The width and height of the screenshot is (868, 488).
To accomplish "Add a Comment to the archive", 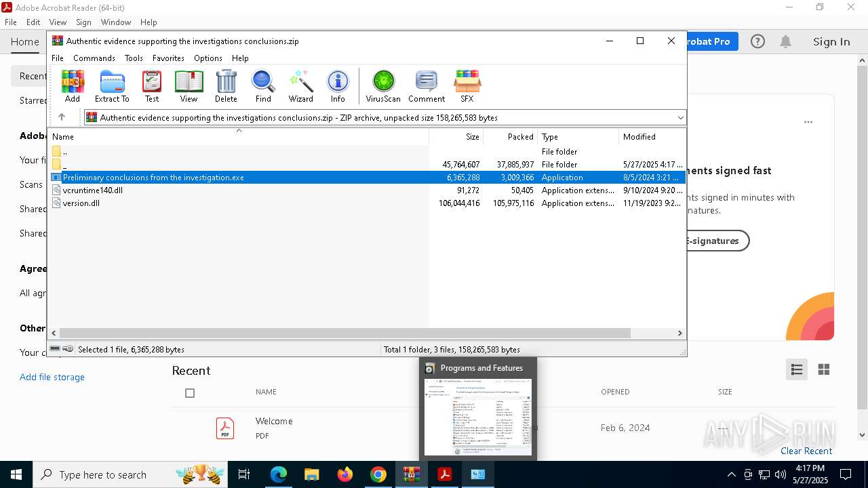I will 427,86.
